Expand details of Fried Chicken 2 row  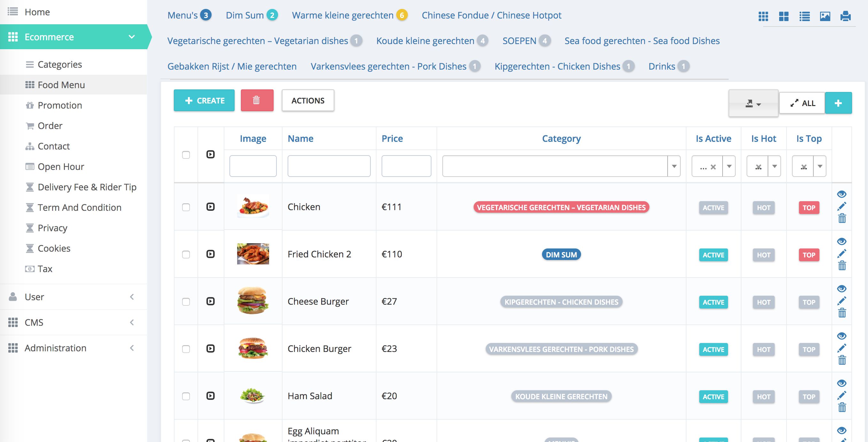[210, 254]
